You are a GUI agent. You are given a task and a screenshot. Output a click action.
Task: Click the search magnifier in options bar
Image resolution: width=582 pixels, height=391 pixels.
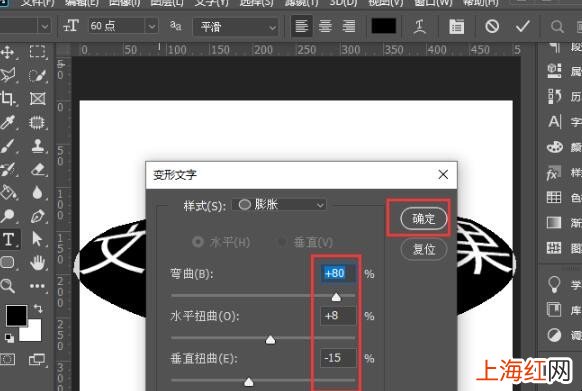click(x=557, y=27)
